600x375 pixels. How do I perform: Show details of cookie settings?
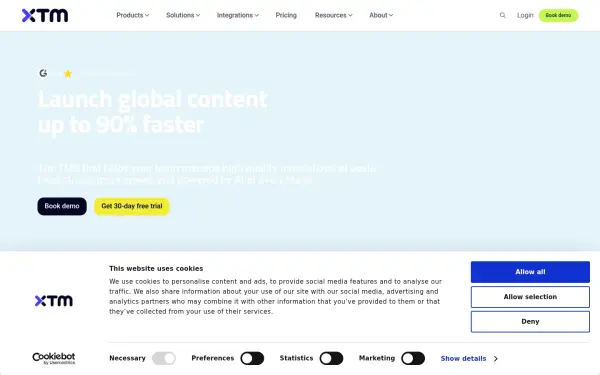click(469, 359)
